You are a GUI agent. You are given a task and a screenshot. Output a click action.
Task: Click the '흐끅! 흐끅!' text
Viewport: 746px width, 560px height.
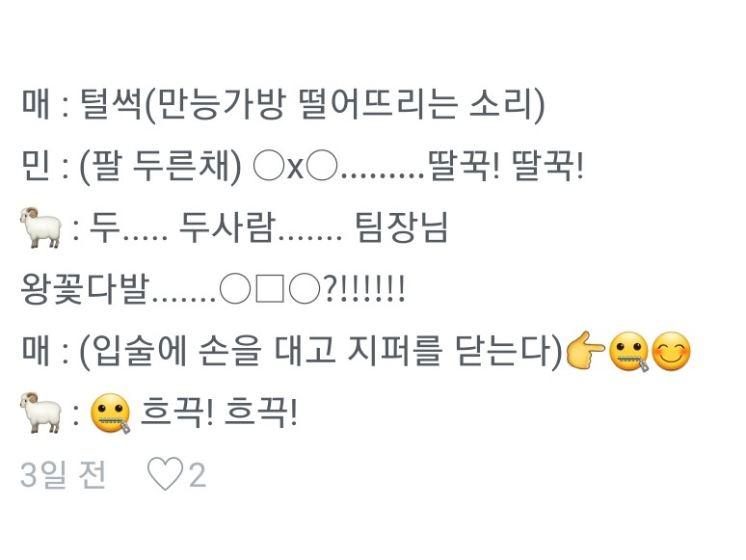click(219, 413)
